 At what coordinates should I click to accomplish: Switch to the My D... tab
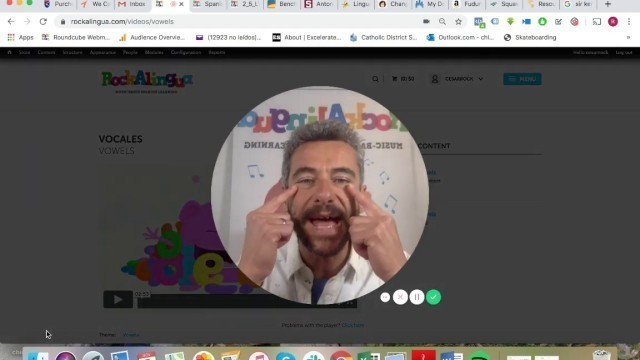430,4
